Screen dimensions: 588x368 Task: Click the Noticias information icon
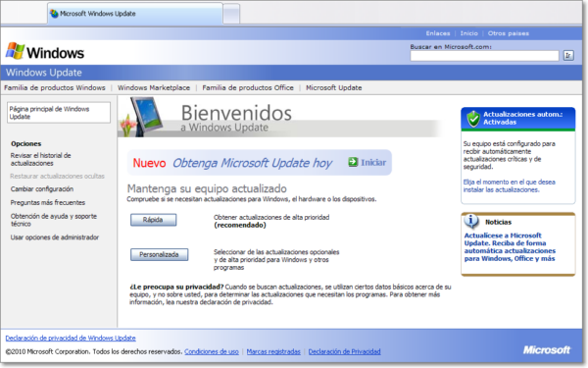pos(471,221)
